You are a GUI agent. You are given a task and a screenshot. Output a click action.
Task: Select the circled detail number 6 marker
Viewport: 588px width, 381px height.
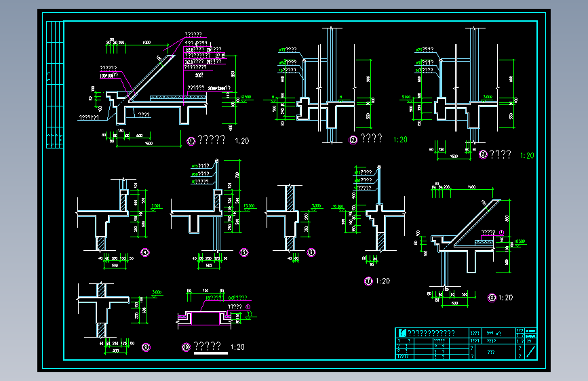coord(311,252)
